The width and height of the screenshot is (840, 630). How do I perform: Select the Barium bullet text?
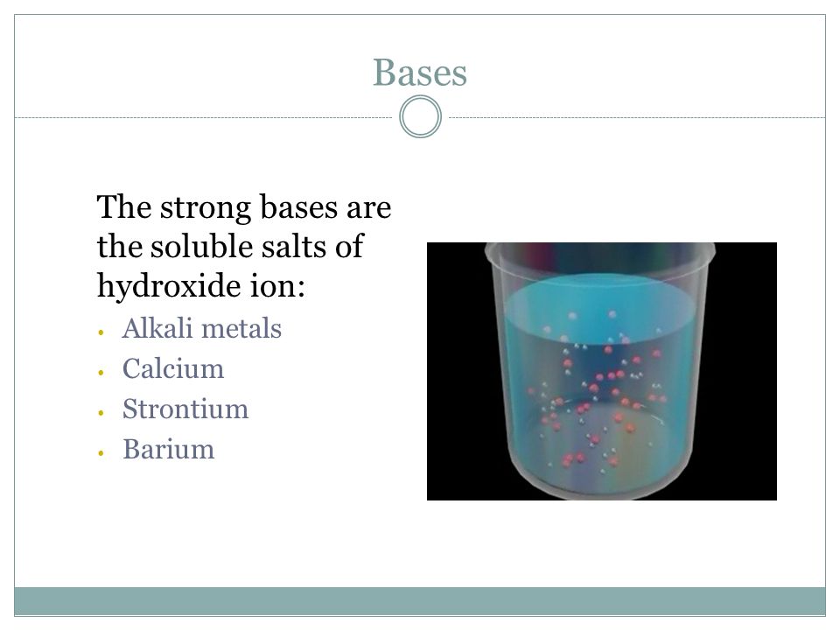point(168,449)
